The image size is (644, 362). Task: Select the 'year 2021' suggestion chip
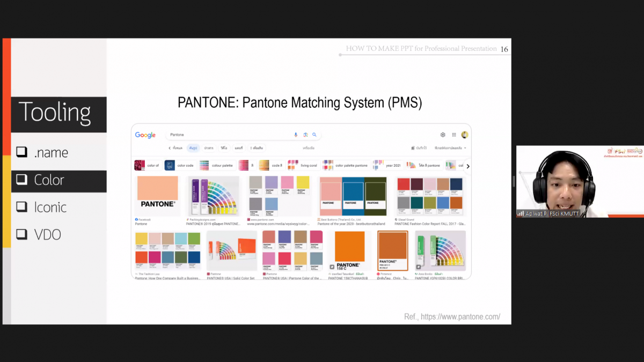(x=387, y=166)
